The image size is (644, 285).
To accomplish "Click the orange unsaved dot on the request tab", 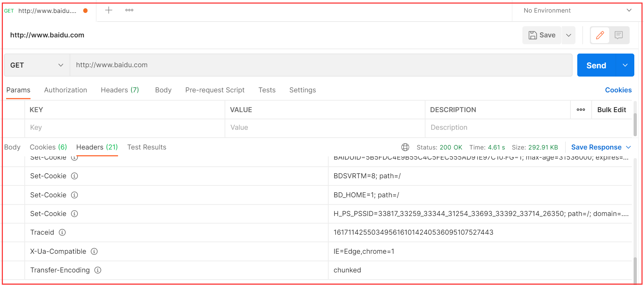I will tap(85, 10).
